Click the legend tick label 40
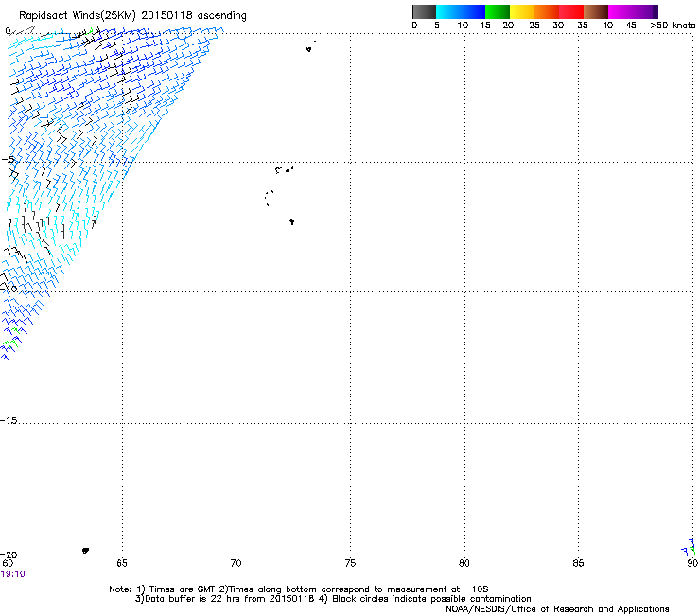This screenshot has width=700, height=615. 607,26
